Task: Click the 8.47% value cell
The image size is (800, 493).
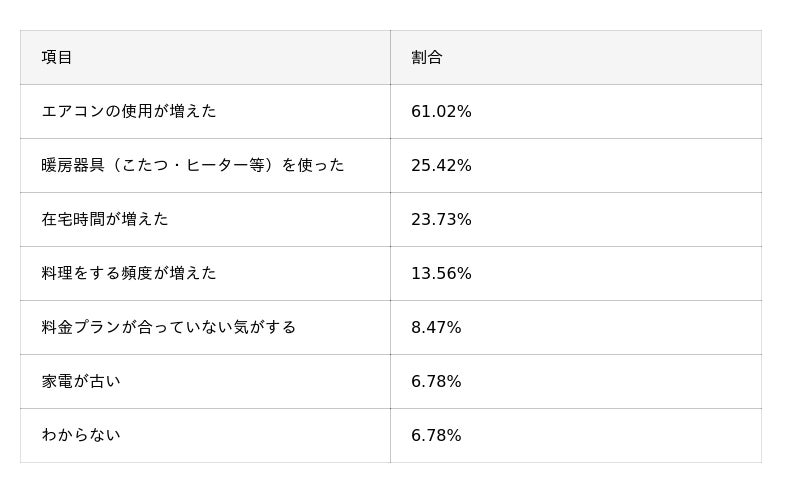Action: click(x=436, y=328)
